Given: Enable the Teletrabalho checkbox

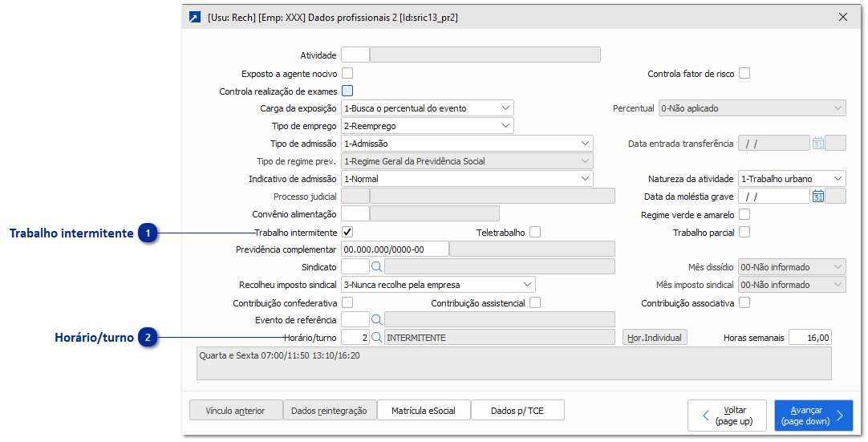Looking at the screenshot, I should (x=535, y=232).
